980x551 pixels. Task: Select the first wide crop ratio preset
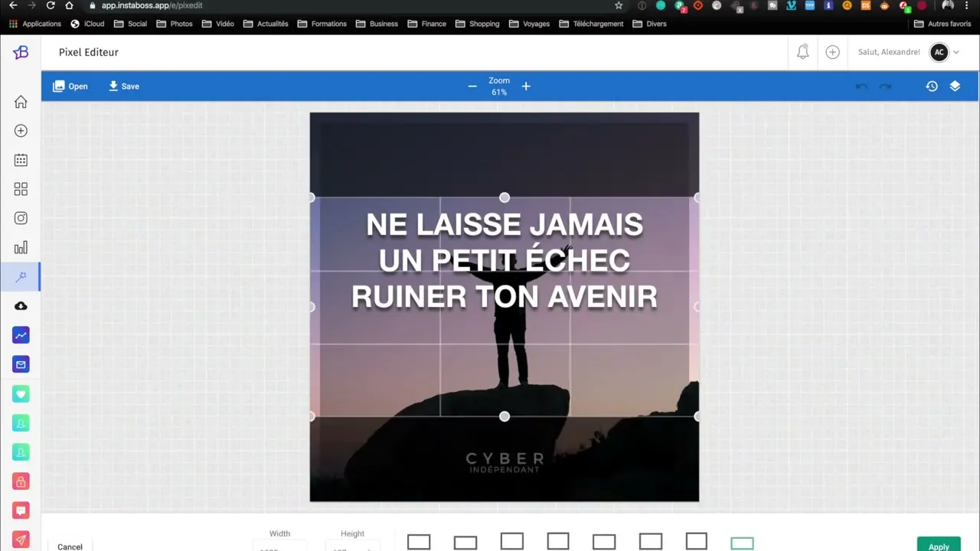419,542
